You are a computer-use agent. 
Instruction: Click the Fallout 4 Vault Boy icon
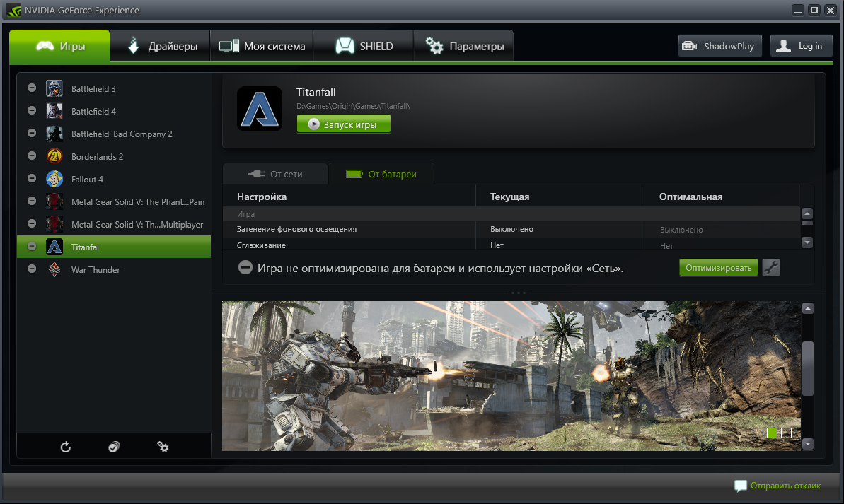coord(54,179)
